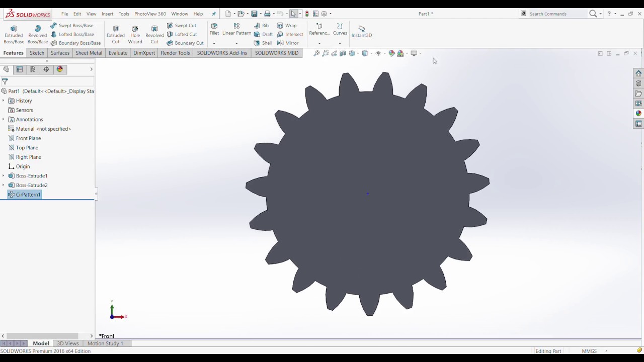
Task: Open the 3D Views tab
Action: 68,343
